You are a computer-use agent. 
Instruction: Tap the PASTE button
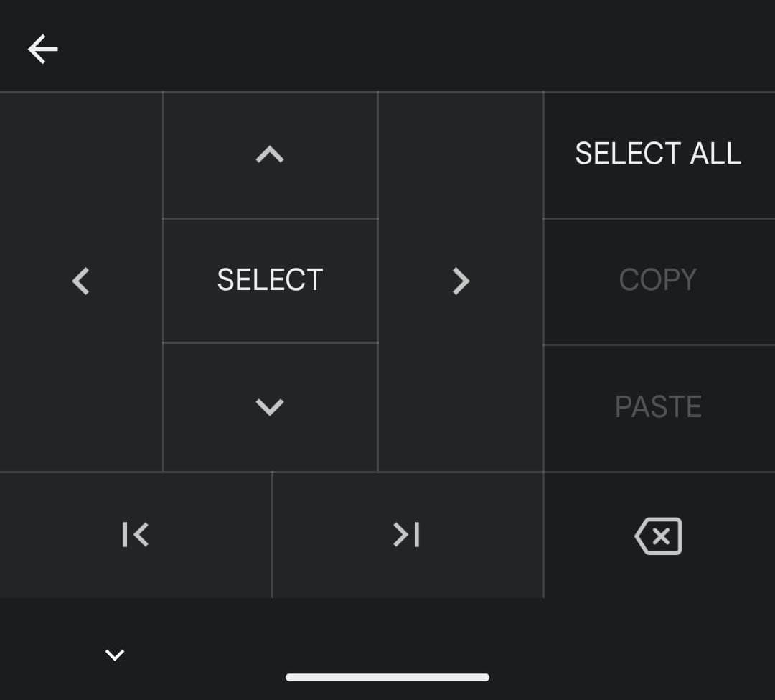[x=658, y=407]
